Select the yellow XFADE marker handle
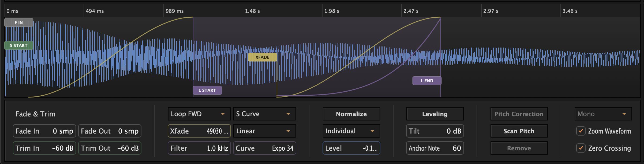Viewport: 644px width, 164px height. pos(262,57)
